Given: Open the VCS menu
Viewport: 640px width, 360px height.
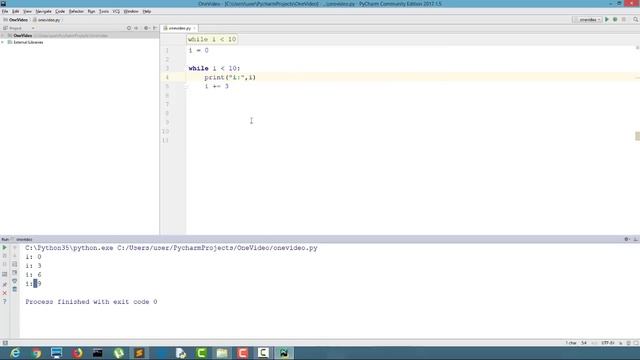Looking at the screenshot, I should pos(116,11).
